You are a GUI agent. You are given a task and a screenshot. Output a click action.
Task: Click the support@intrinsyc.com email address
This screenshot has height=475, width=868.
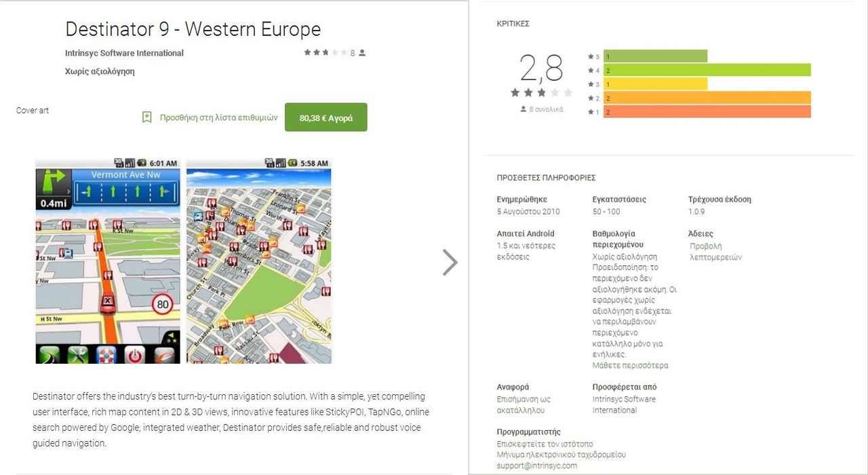[x=537, y=465]
